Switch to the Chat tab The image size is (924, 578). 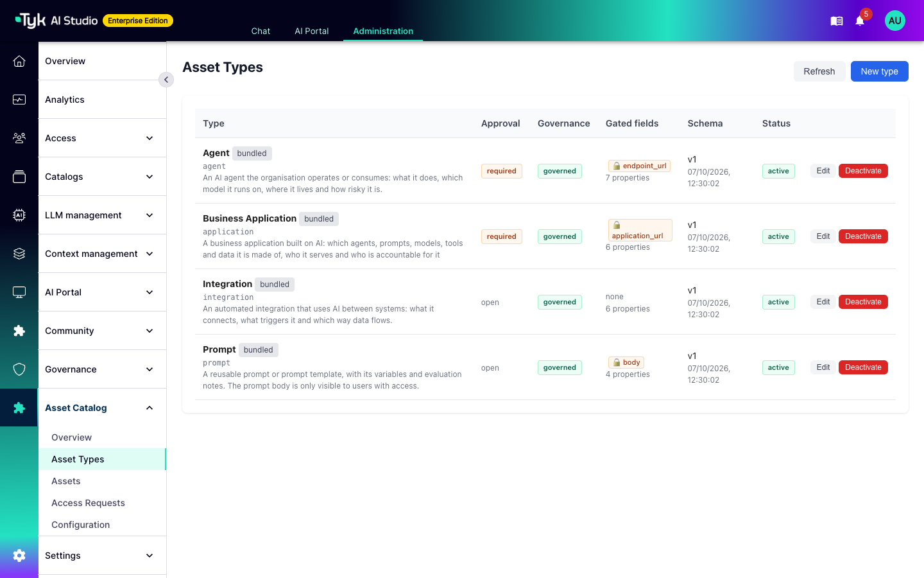tap(261, 31)
